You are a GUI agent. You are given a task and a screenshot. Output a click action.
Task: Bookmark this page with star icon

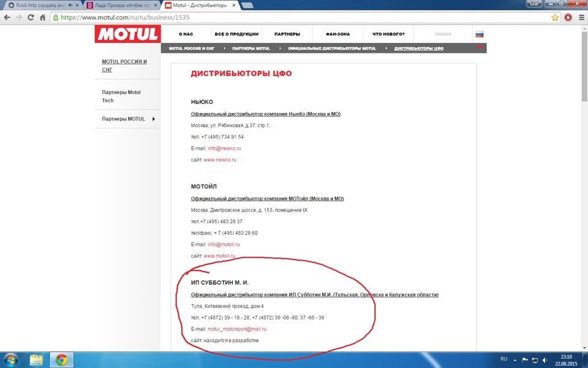point(555,17)
